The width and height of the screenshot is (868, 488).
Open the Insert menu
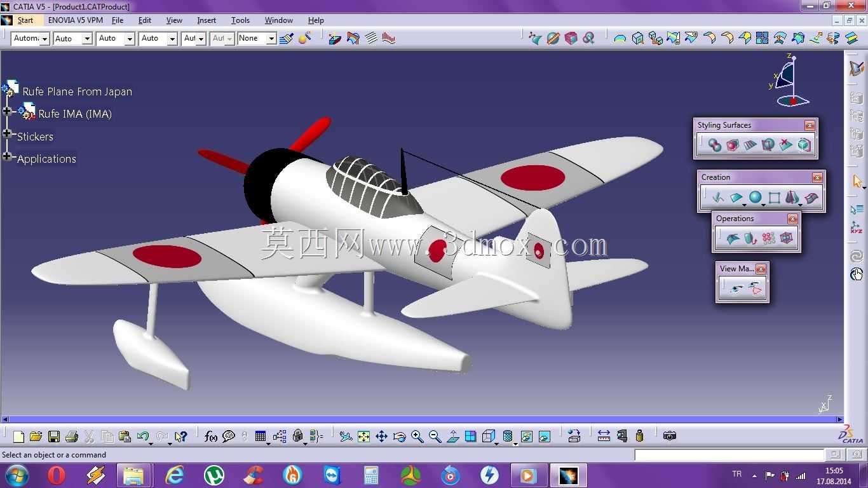pos(207,20)
